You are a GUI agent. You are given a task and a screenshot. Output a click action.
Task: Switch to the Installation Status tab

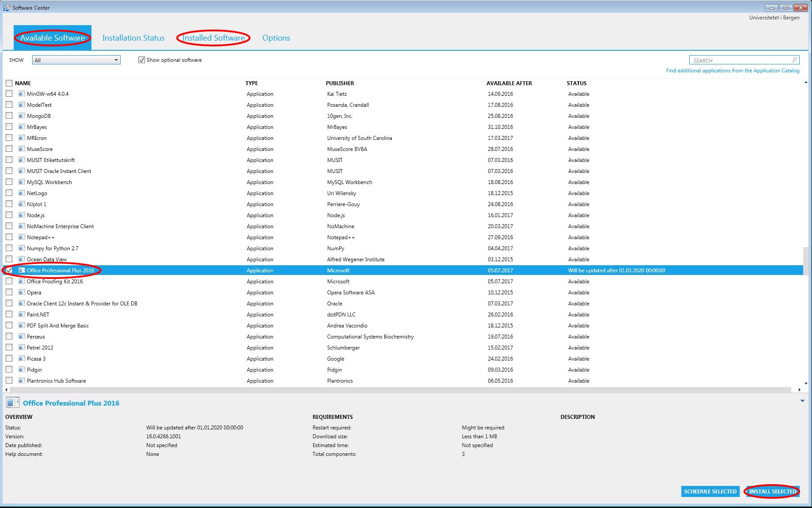tap(133, 38)
